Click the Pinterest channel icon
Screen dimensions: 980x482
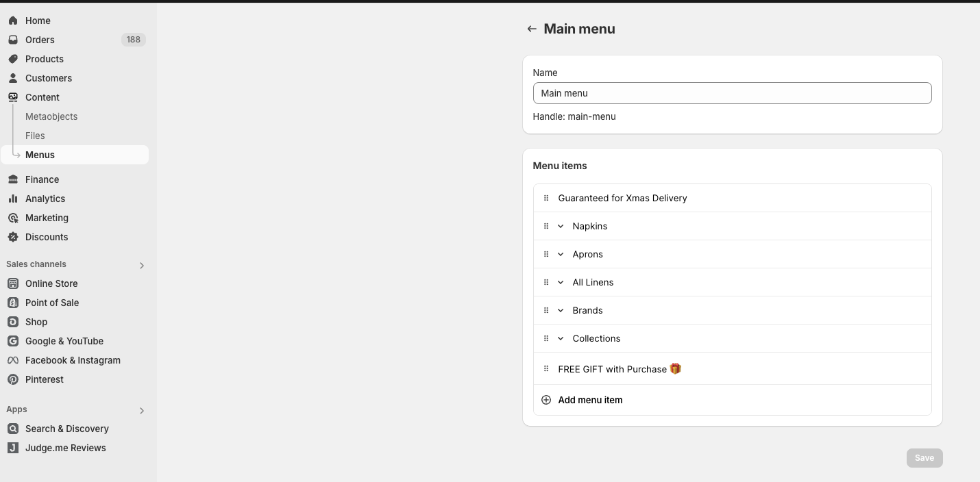pyautogui.click(x=13, y=379)
